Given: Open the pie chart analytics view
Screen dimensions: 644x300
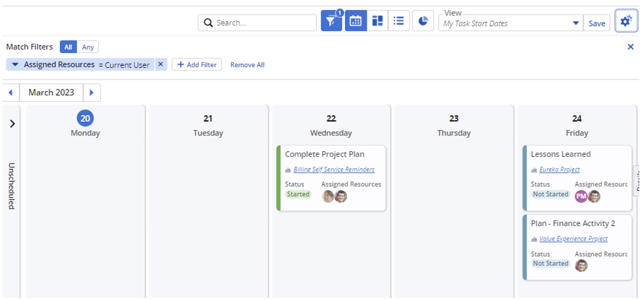Looking at the screenshot, I should 423,21.
